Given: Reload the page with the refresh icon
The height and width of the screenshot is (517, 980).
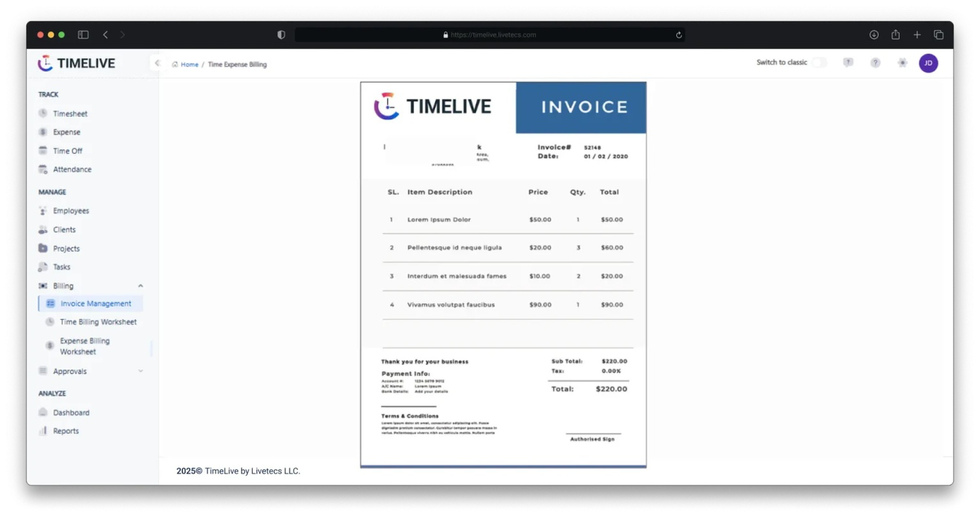Looking at the screenshot, I should click(x=678, y=35).
